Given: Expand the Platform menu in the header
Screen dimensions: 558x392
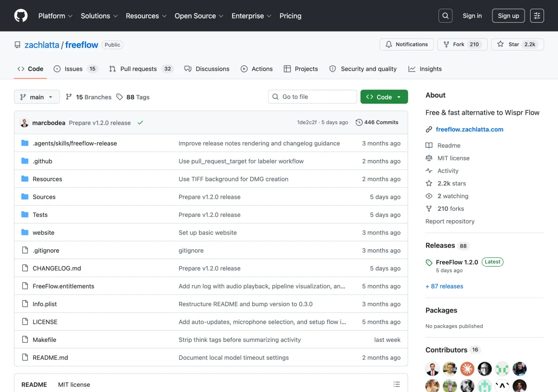Looking at the screenshot, I should point(55,16).
